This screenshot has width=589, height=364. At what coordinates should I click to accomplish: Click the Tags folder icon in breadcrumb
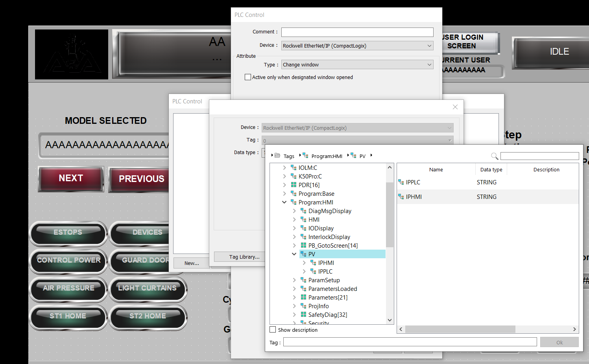[x=277, y=156]
